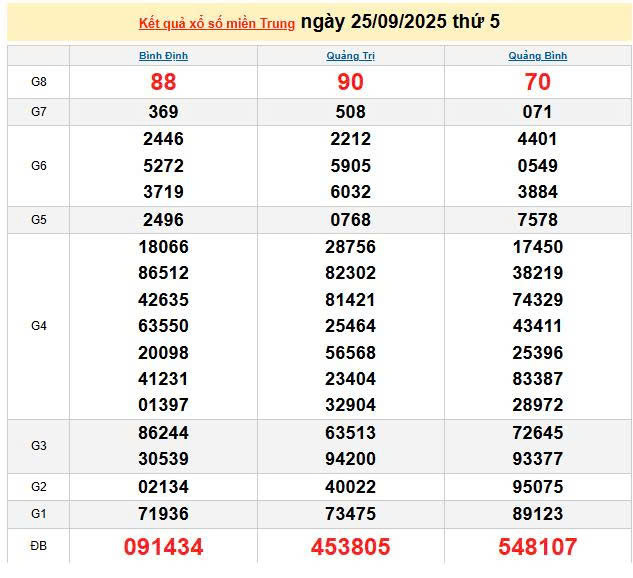Select G4 number 17450
This screenshot has height=578, width=633.
click(538, 247)
